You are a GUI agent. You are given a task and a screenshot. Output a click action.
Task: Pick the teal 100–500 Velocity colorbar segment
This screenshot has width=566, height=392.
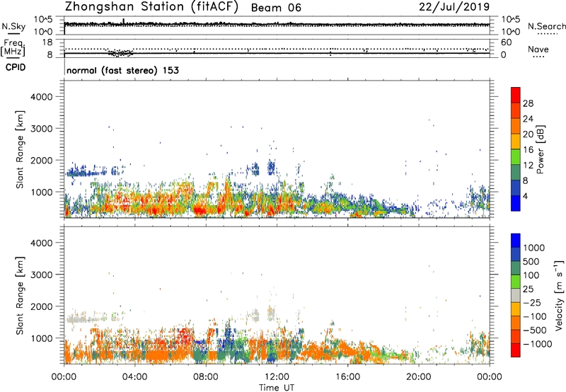pyautogui.click(x=516, y=268)
